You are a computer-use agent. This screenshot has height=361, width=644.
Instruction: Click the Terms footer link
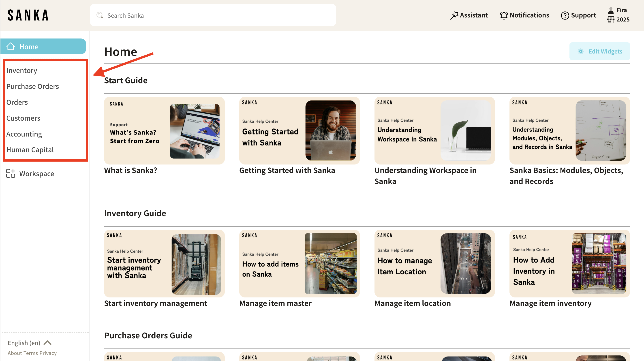(31, 353)
